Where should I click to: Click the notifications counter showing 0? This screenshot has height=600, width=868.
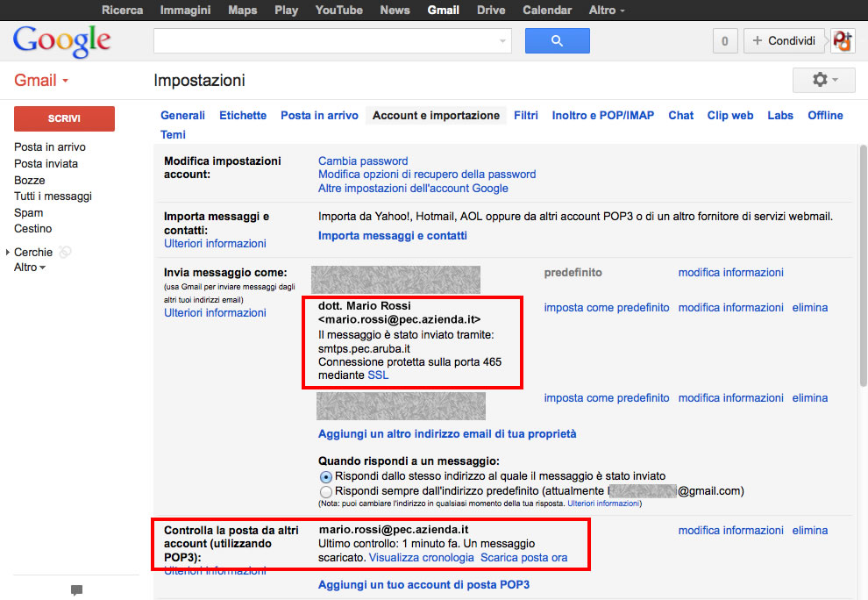[x=724, y=41]
